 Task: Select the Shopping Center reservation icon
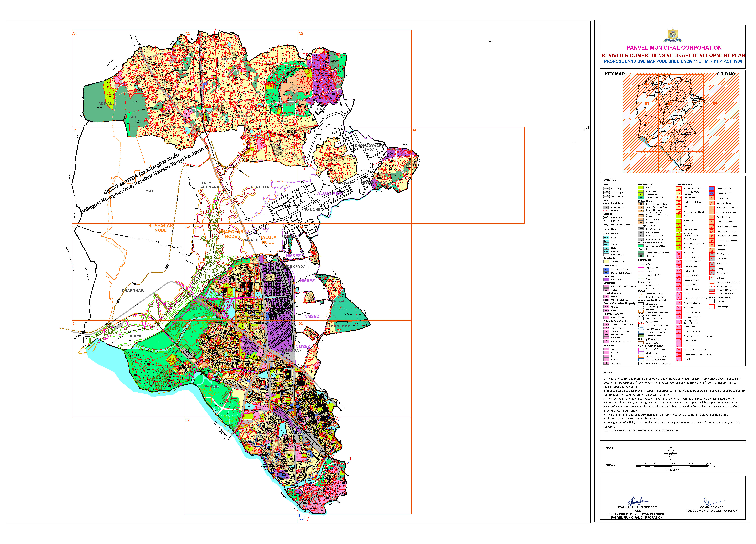(712, 189)
